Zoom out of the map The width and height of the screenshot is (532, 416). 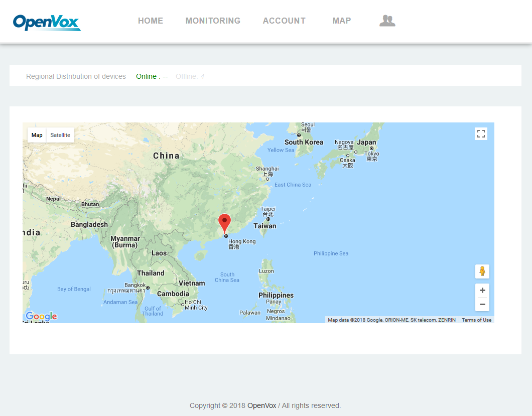click(482, 305)
